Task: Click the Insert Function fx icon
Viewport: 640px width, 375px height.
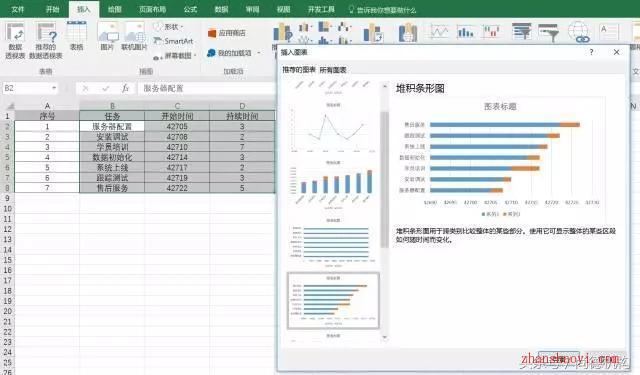Action: 125,88
